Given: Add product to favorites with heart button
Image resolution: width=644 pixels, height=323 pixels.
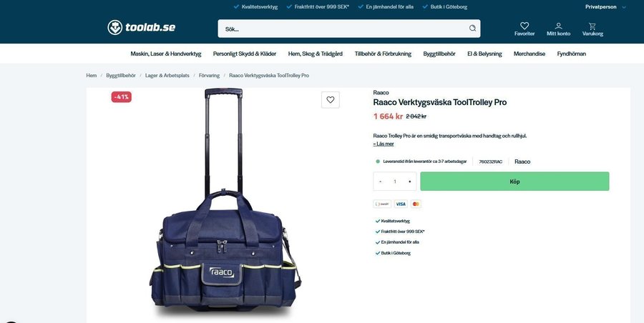Looking at the screenshot, I should coord(330,100).
